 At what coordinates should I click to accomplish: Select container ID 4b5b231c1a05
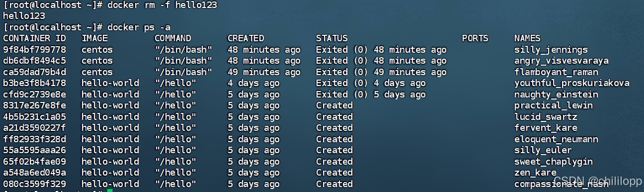coord(34,117)
